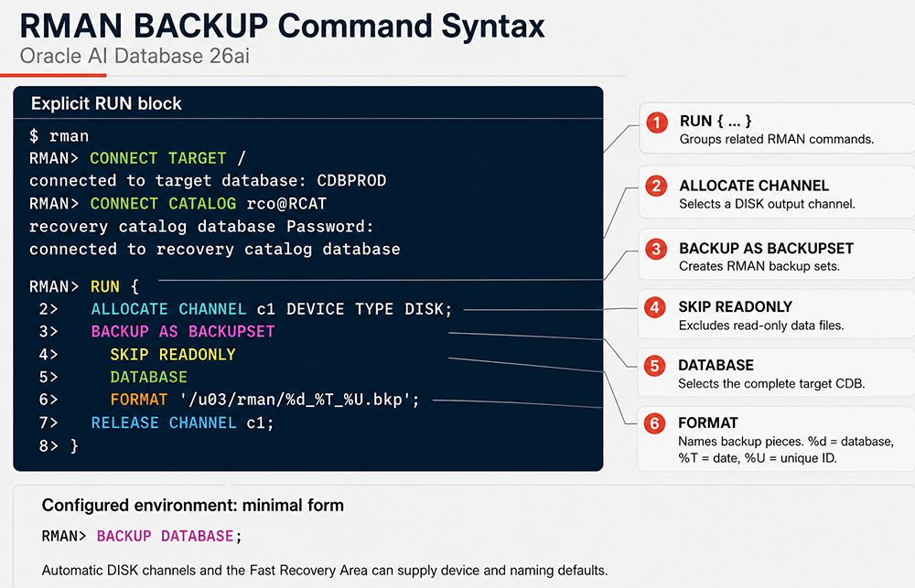The width and height of the screenshot is (915, 588).
Task: Click the 'SKIP READONLY' callout heading
Action: click(x=736, y=307)
